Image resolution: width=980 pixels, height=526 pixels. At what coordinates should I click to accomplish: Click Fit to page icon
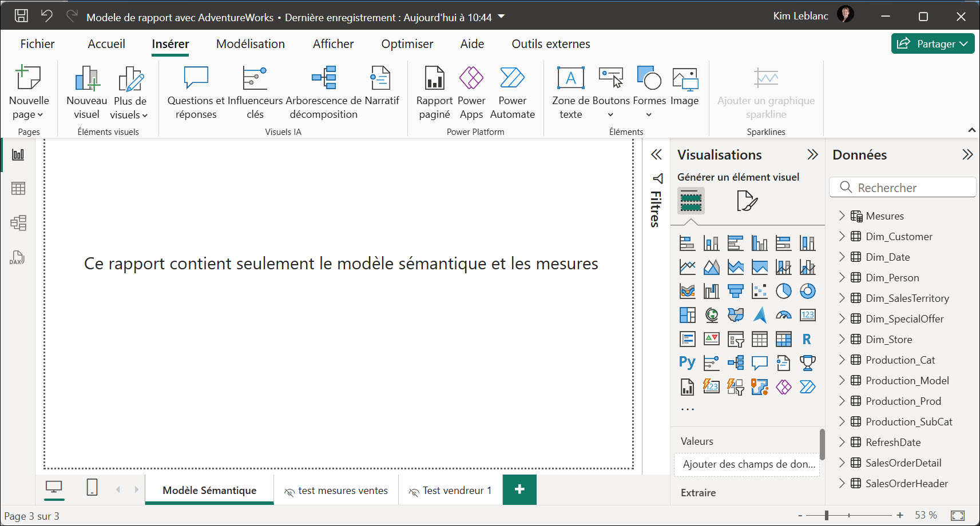[x=957, y=516]
